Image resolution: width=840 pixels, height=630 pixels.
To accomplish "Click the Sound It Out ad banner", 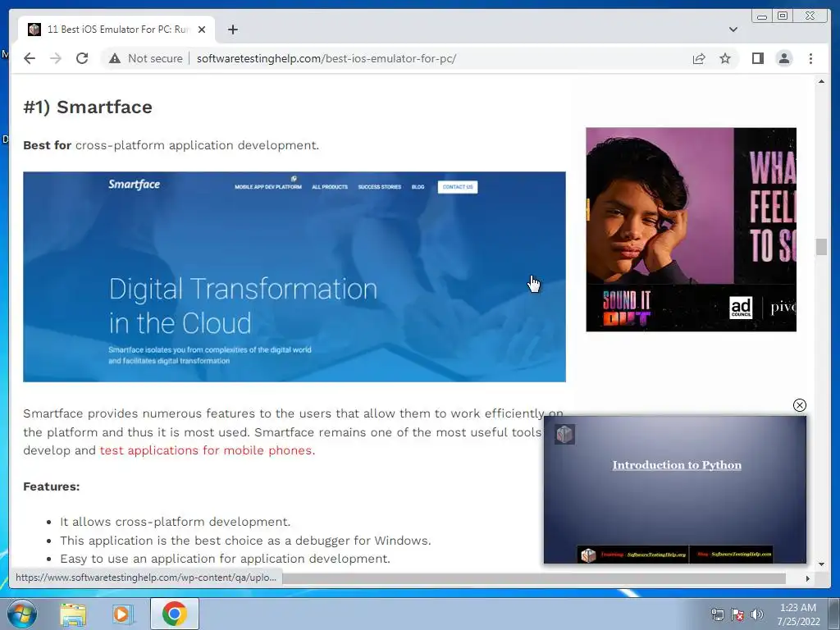I will click(691, 230).
